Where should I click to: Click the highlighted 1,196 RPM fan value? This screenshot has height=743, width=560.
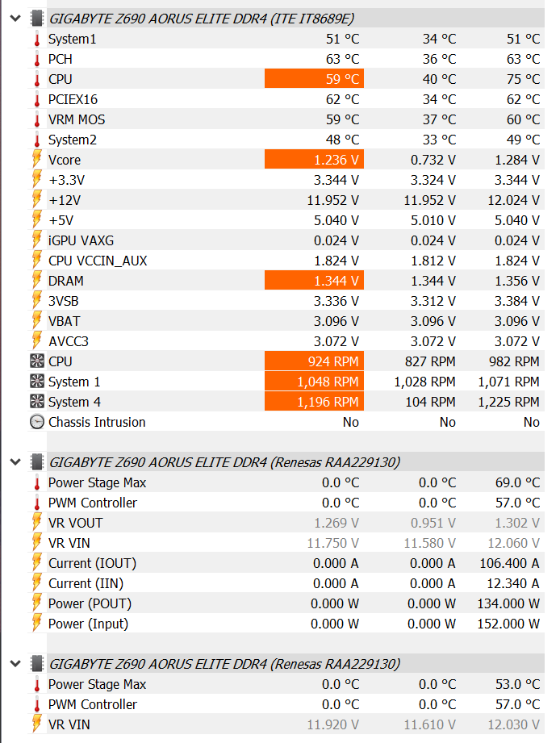[314, 402]
